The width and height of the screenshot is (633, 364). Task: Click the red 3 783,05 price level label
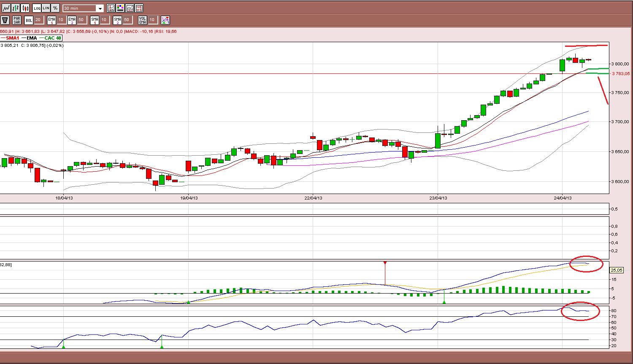click(x=621, y=73)
